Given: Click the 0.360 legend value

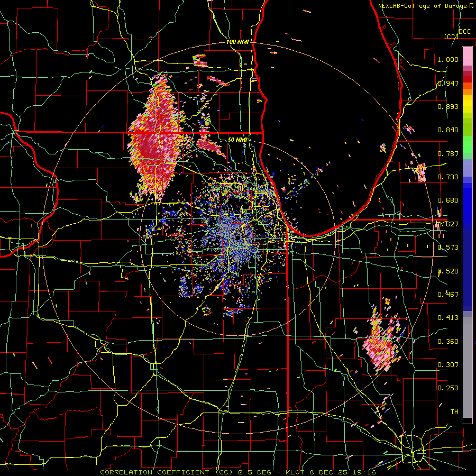Looking at the screenshot, I should click(x=448, y=342).
